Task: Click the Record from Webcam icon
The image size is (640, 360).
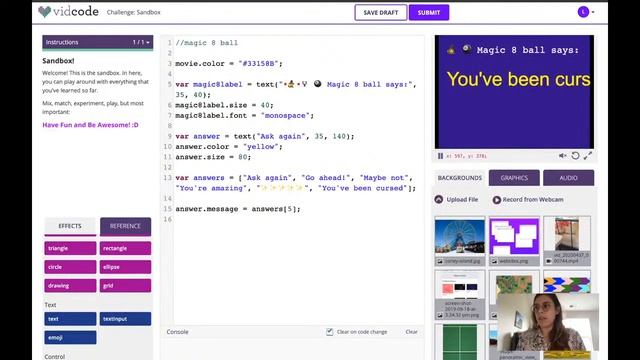Action: 497,200
